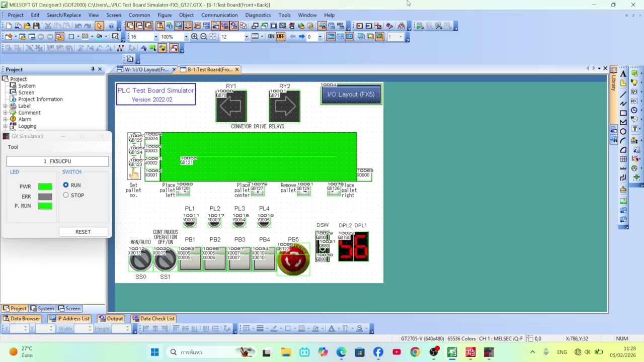Select the Circle figure tool
644x362 pixels.
(623, 131)
